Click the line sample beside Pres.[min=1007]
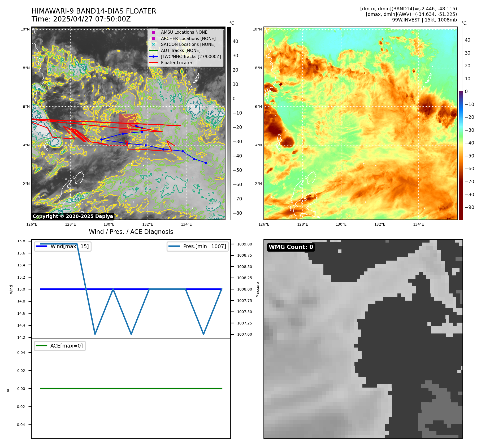 pyautogui.click(x=174, y=246)
